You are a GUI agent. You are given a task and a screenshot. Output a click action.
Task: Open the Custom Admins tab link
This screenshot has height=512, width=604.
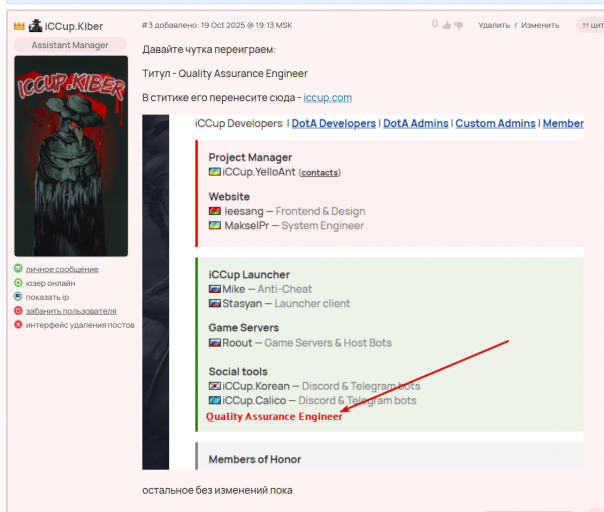pyautogui.click(x=495, y=123)
